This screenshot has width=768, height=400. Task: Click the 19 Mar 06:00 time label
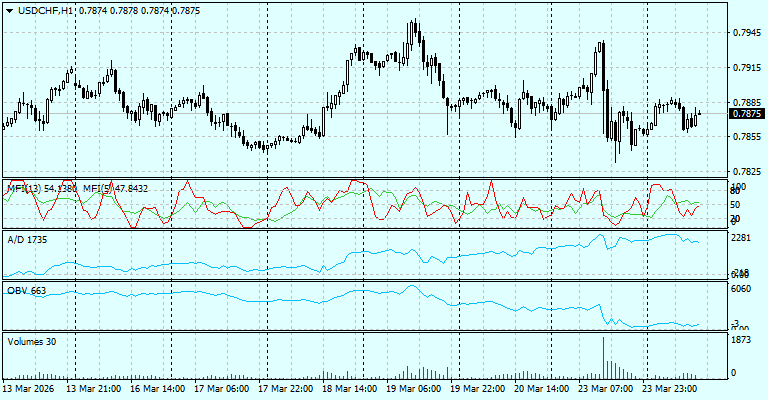[414, 389]
